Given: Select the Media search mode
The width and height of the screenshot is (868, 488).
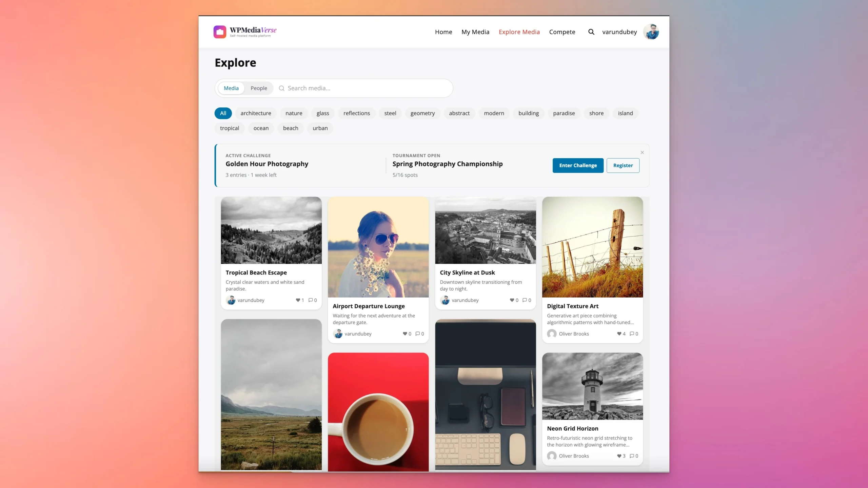Looking at the screenshot, I should point(231,88).
